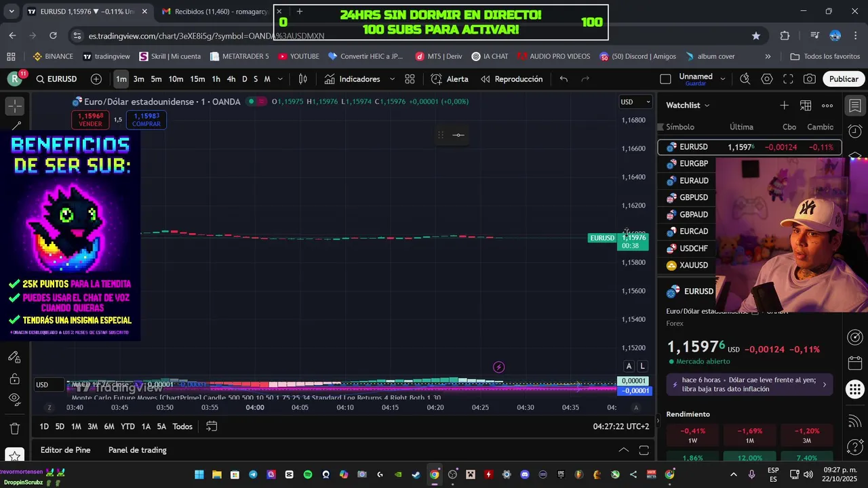Toggle the market status indicator pill
The height and width of the screenshot is (488, 868).
[x=256, y=102]
